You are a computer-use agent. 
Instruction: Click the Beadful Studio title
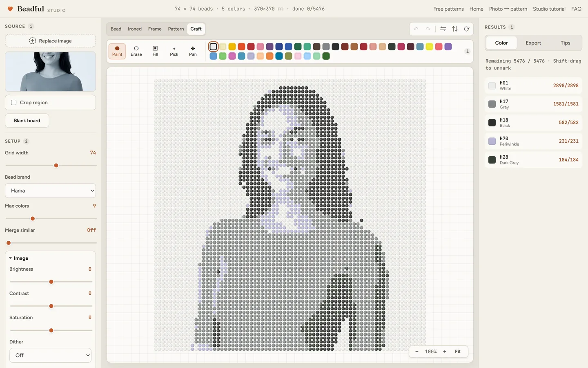(x=41, y=9)
